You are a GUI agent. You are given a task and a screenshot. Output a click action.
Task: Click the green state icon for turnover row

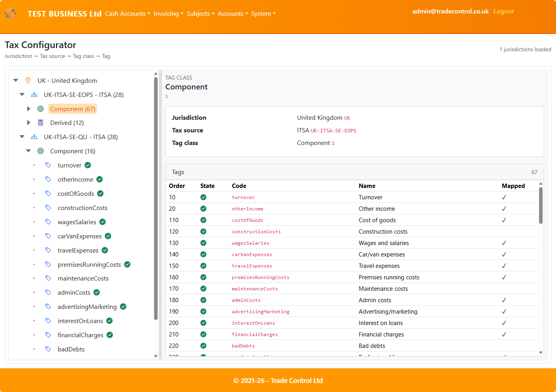[x=203, y=197]
